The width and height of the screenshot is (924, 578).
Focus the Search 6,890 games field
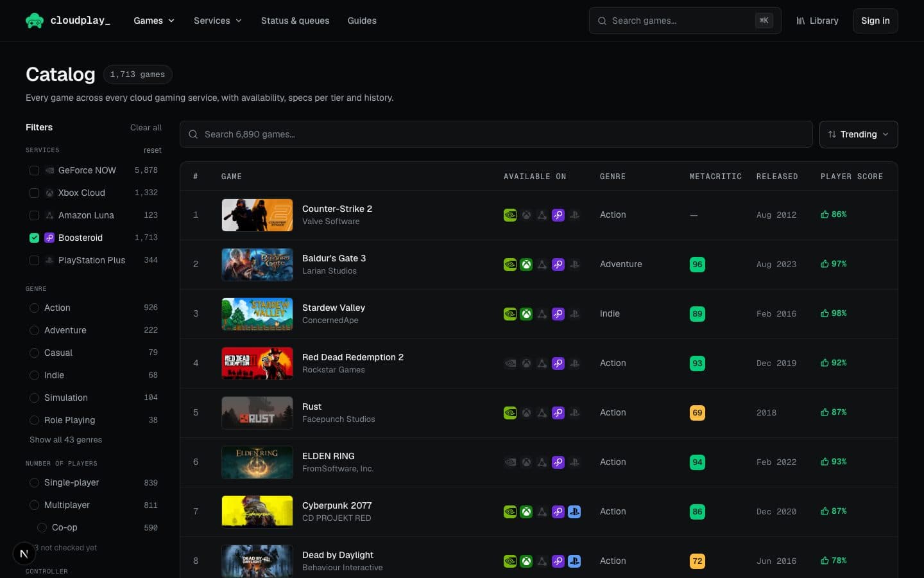click(x=496, y=134)
